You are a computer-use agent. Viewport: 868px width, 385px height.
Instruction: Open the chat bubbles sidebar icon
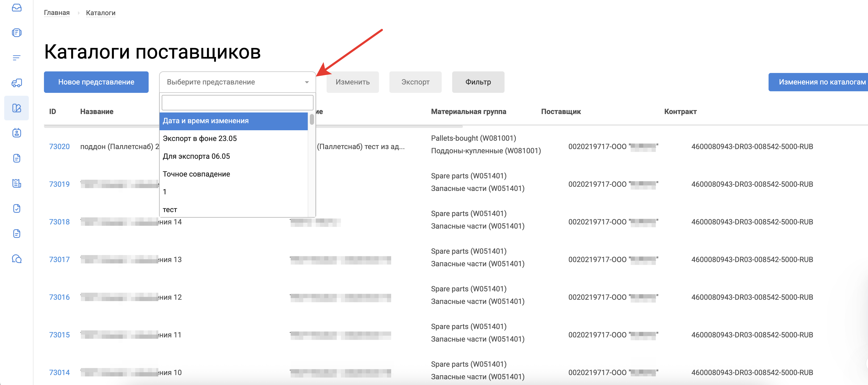tap(16, 259)
